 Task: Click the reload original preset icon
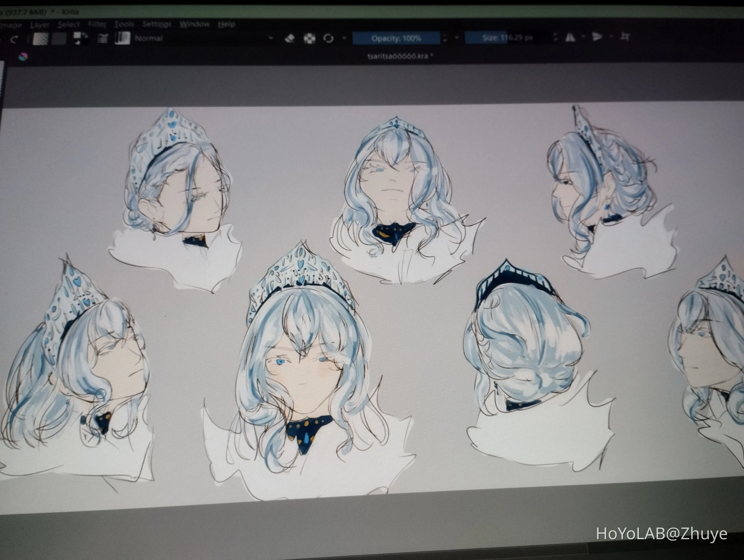tap(328, 38)
